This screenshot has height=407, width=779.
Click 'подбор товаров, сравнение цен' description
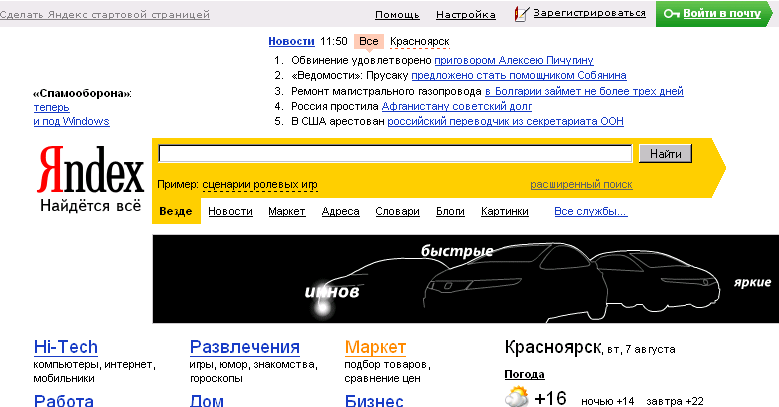(388, 371)
